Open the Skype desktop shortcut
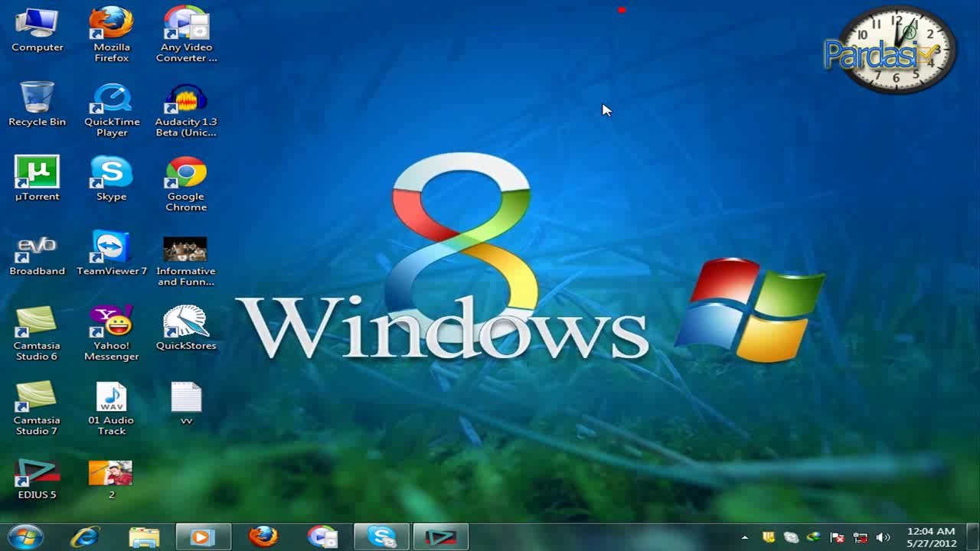 pyautogui.click(x=112, y=179)
